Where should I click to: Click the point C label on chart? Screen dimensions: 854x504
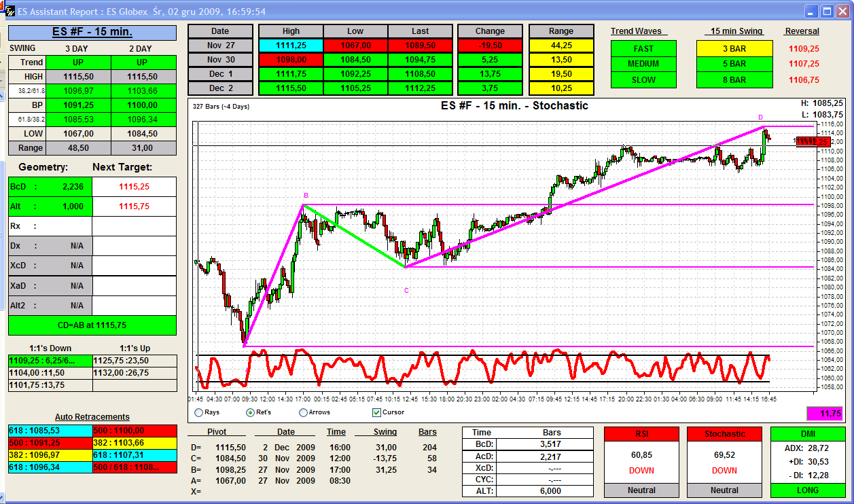(406, 291)
